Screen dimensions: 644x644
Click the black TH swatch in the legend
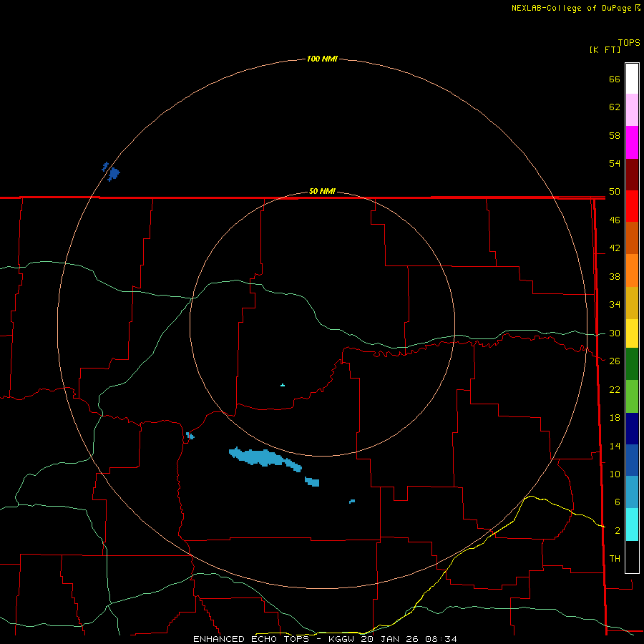[x=632, y=557]
